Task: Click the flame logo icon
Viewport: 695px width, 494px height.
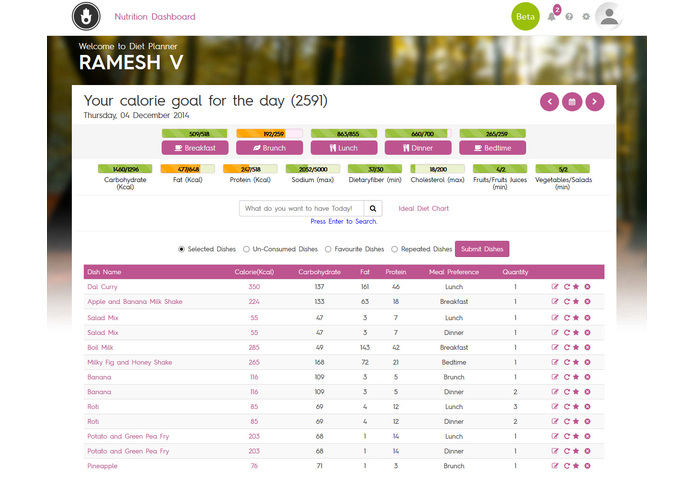Action: [86, 16]
